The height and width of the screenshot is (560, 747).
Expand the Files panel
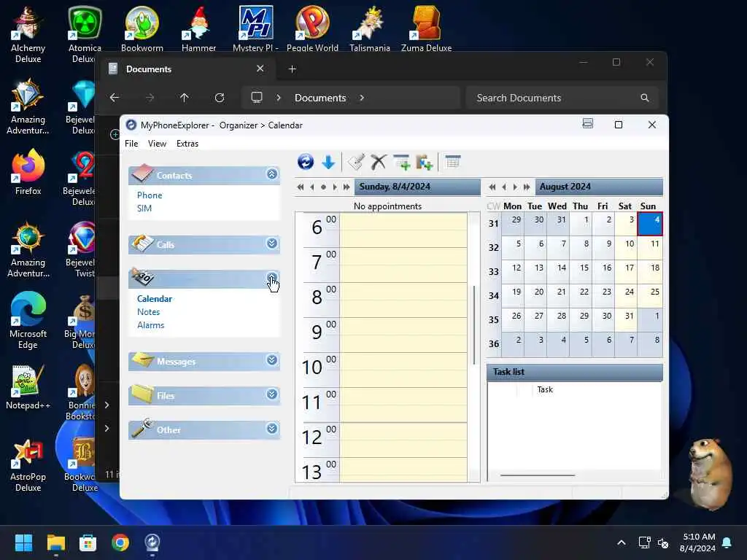pos(272,394)
